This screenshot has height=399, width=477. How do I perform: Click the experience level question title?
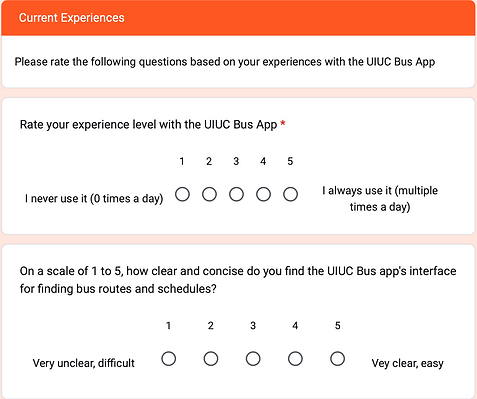[x=148, y=125]
